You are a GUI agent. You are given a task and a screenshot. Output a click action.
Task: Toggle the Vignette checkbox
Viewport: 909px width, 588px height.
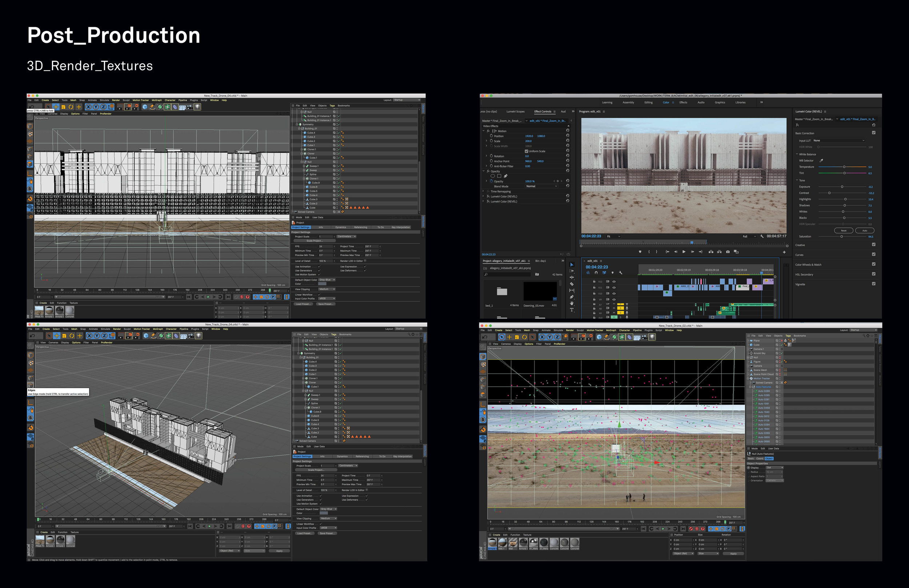coord(874,284)
